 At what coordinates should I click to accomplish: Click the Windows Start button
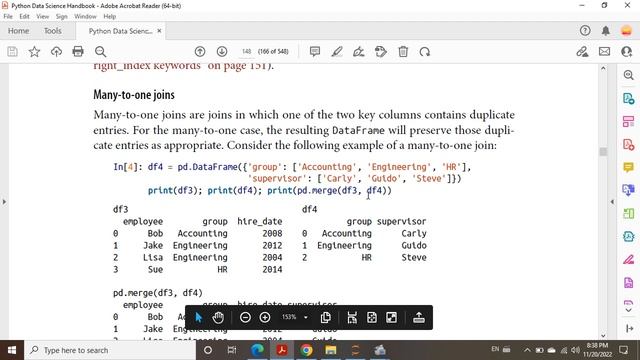(x=12, y=350)
